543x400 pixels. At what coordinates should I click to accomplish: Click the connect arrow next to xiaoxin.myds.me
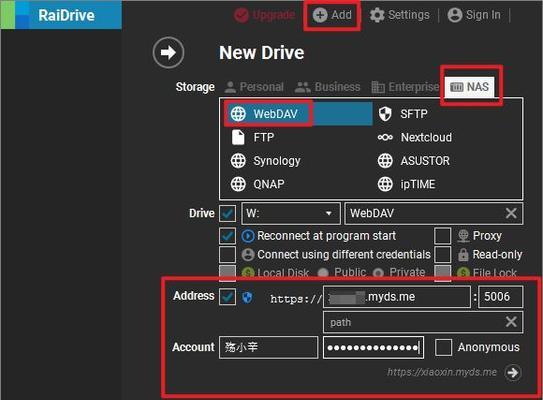pos(513,373)
